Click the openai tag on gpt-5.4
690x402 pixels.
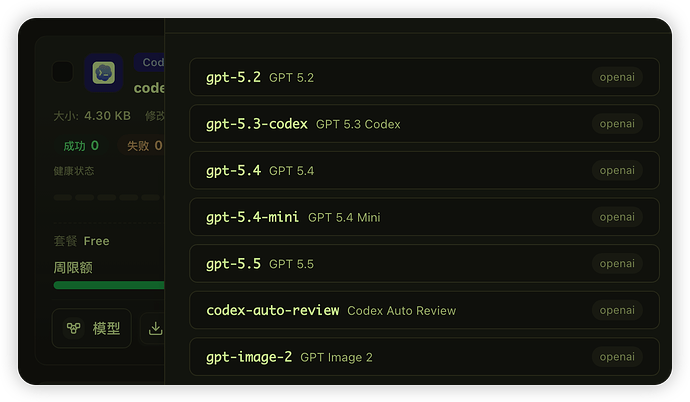(x=617, y=170)
